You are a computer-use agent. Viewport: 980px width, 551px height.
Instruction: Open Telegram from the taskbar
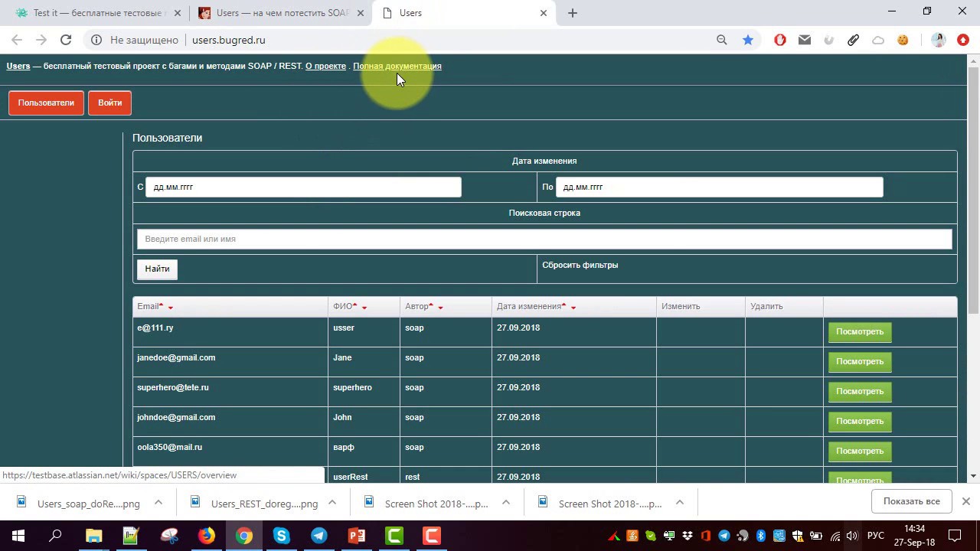click(319, 536)
